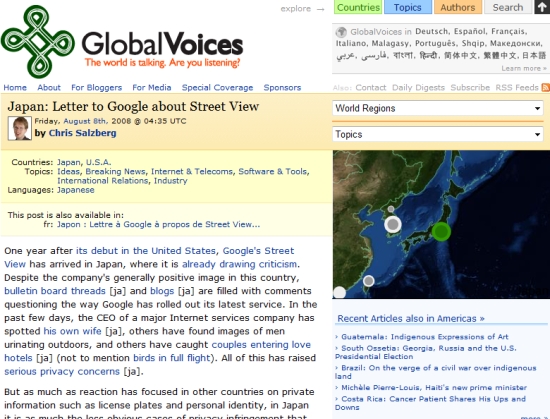Switch to the Search tab
This screenshot has width=550, height=419.
pyautogui.click(x=508, y=7)
